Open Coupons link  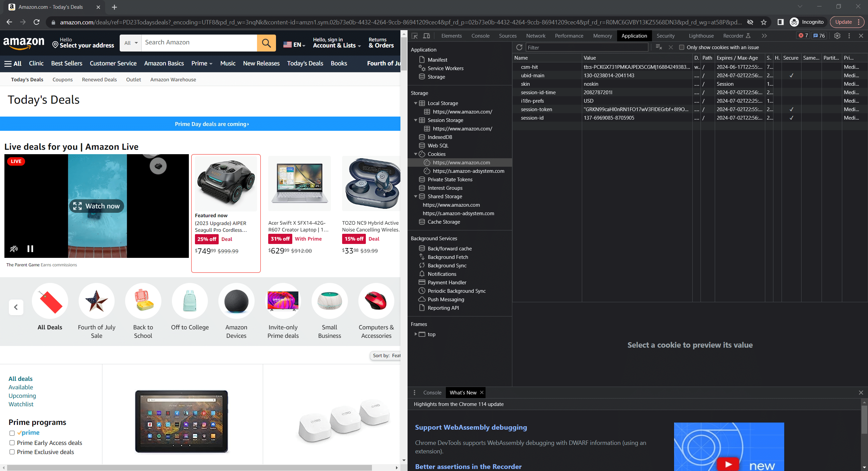point(62,80)
